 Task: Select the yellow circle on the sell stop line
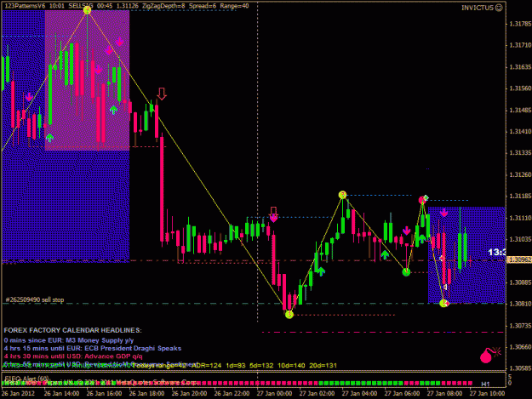tap(443, 303)
